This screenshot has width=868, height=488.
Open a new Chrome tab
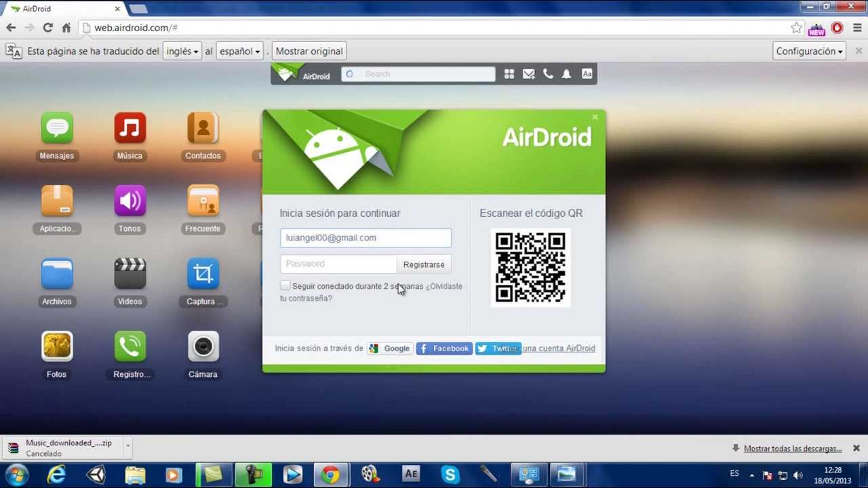pos(138,9)
